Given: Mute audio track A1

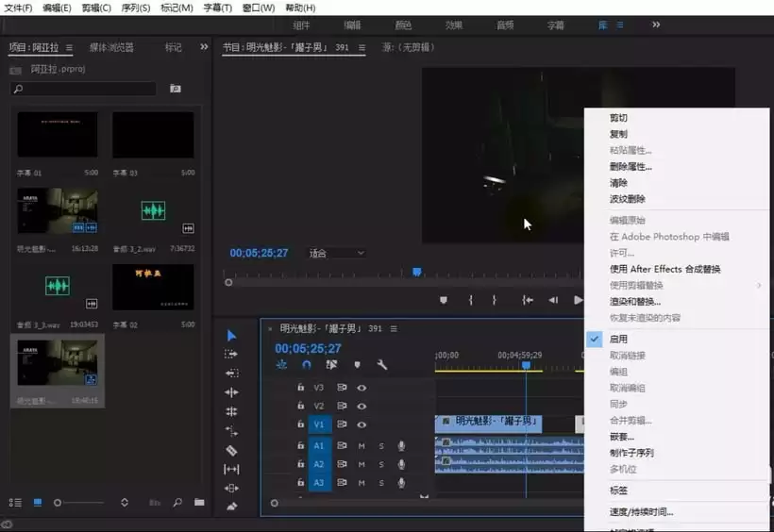Looking at the screenshot, I should pos(362,446).
